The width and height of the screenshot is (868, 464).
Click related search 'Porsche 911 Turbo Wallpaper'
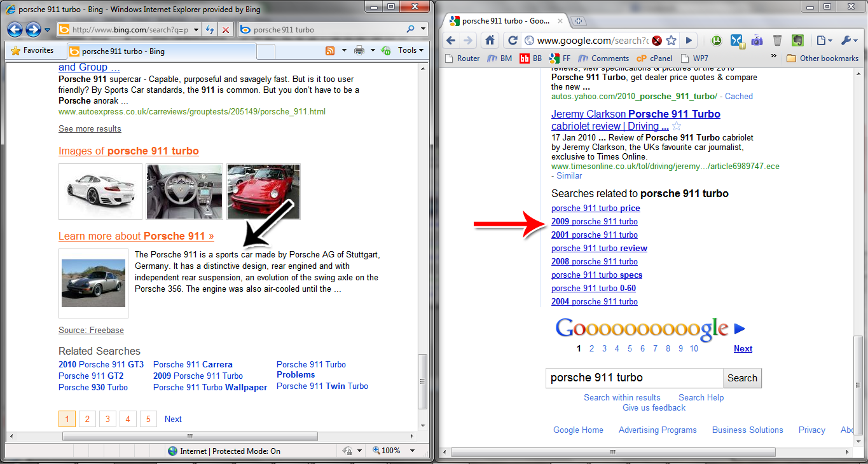tap(210, 388)
